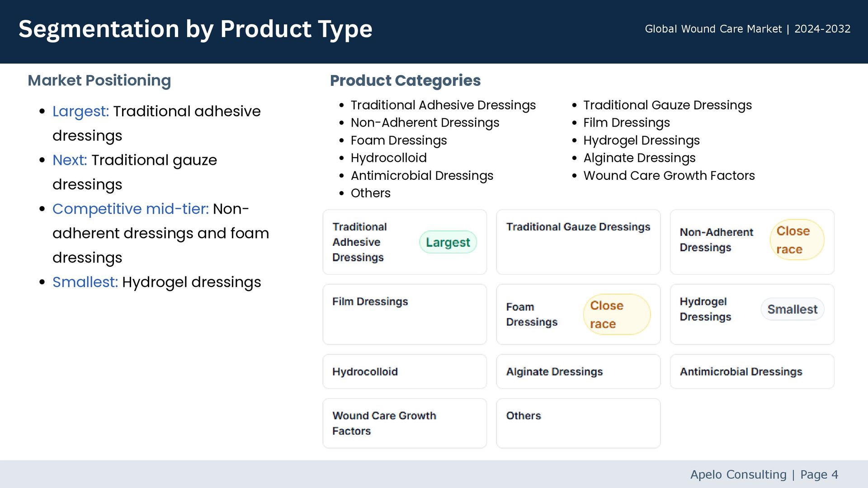868x488 pixels.
Task: Click the blue Competitive mid-tier label
Action: pos(130,209)
